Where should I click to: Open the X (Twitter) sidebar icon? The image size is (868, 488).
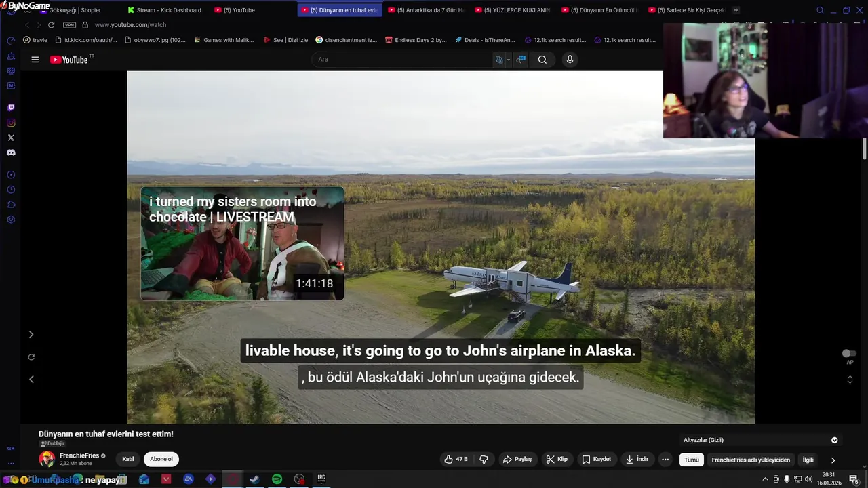pos(11,138)
